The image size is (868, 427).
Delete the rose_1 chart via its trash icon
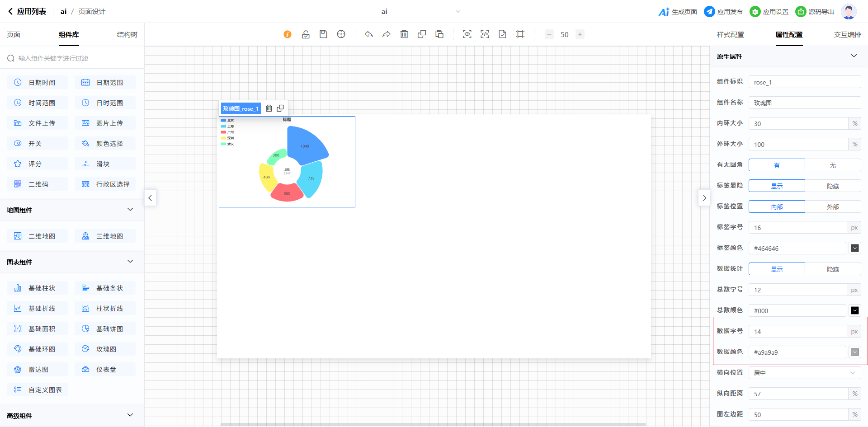[x=269, y=108]
